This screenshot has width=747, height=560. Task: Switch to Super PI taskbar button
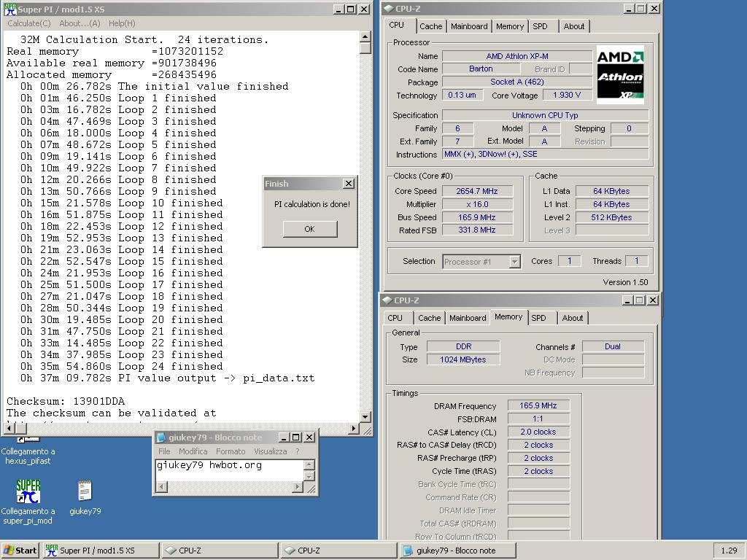click(101, 551)
